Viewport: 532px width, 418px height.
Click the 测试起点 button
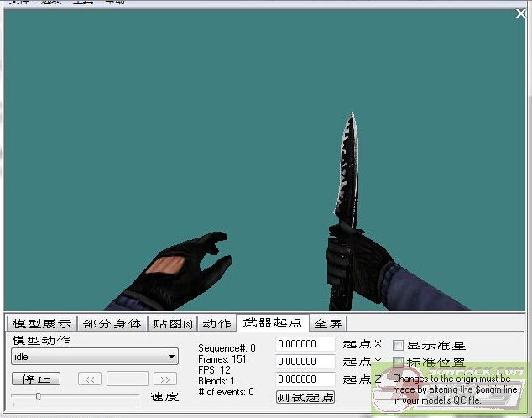pyautogui.click(x=305, y=397)
